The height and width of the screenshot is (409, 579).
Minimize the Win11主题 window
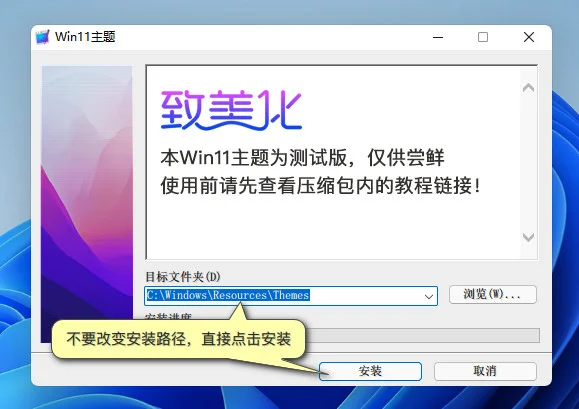[x=438, y=37]
